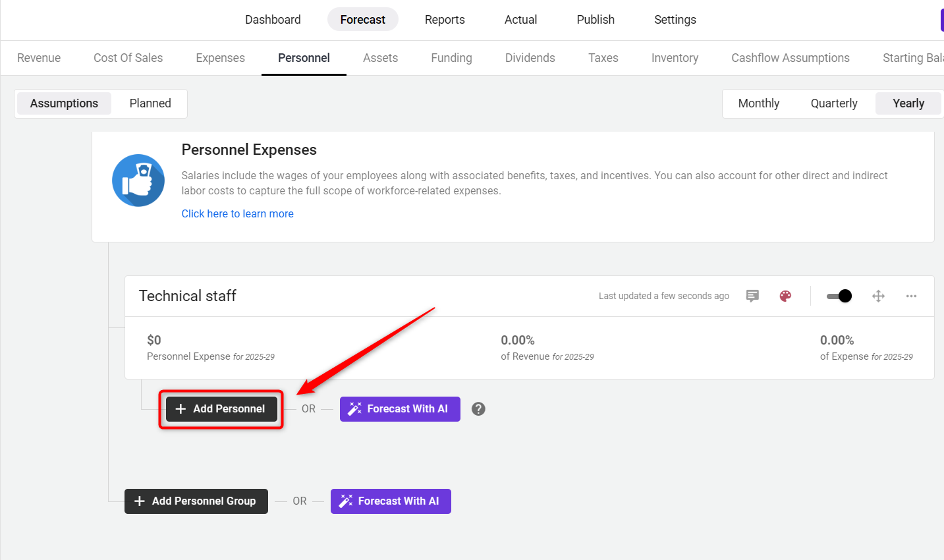Image resolution: width=944 pixels, height=560 pixels.
Task: Click the move handle icon for Technical staff
Action: 878,296
